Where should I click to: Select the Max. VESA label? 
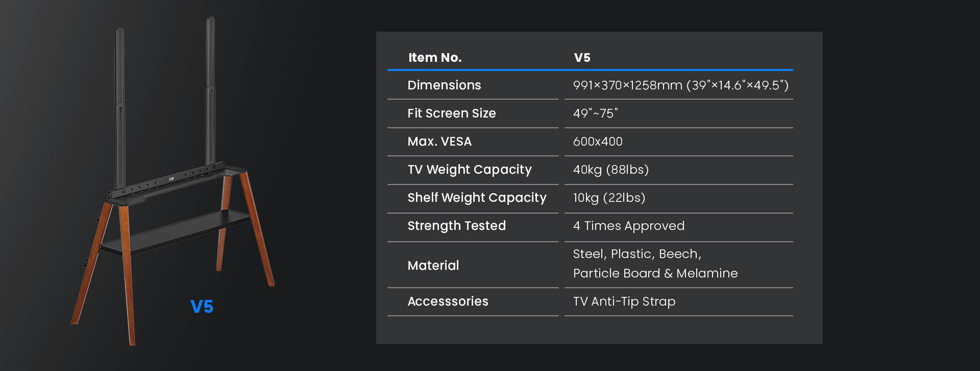439,142
